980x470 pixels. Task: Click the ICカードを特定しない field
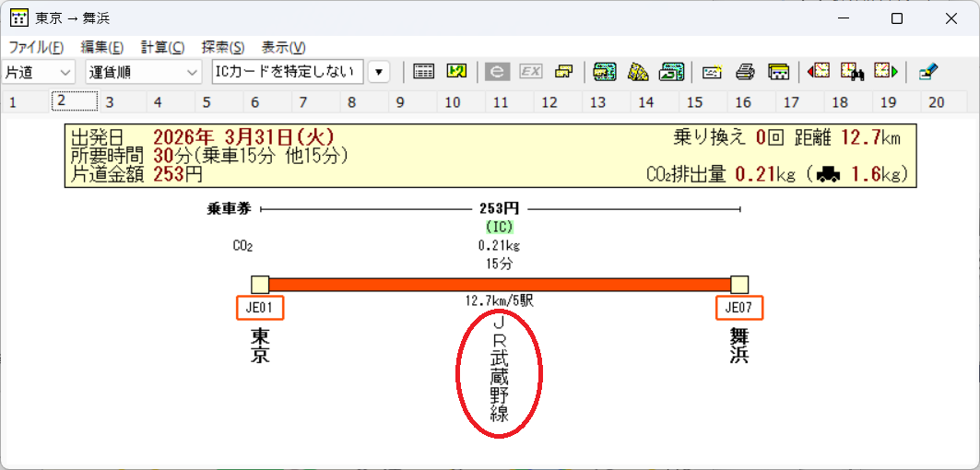click(289, 72)
